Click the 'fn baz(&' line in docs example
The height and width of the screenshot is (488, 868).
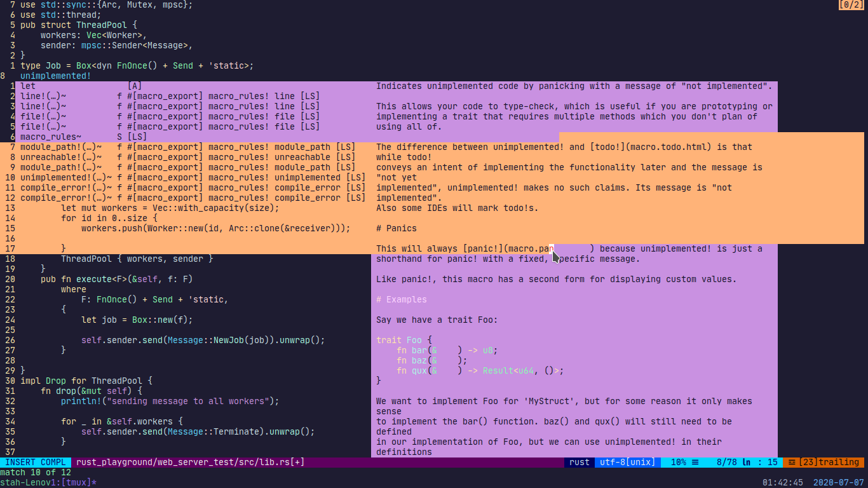[x=432, y=360]
